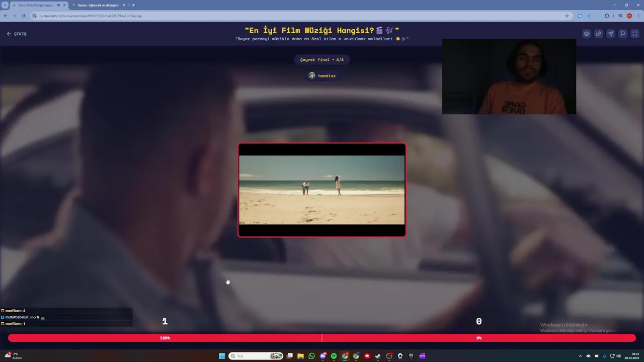Go back in browser history
Image resolution: width=644 pixels, height=362 pixels.
coord(6,16)
